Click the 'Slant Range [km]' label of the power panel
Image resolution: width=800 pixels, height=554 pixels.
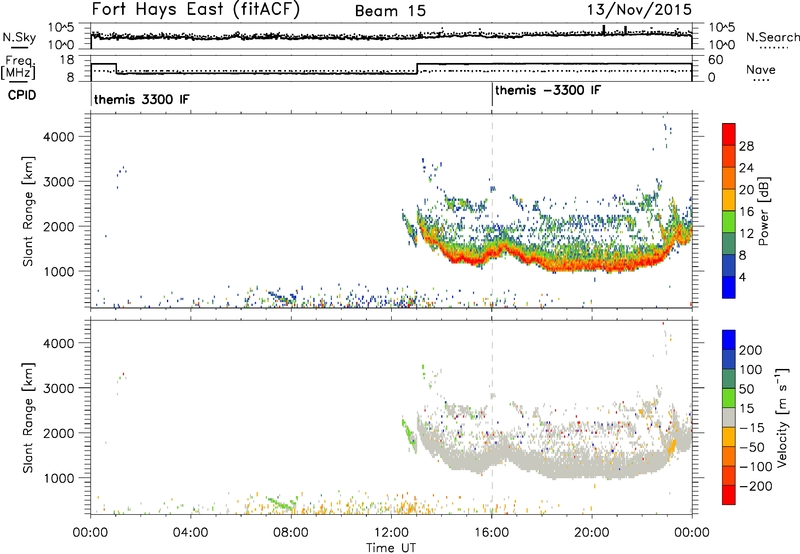(28, 211)
